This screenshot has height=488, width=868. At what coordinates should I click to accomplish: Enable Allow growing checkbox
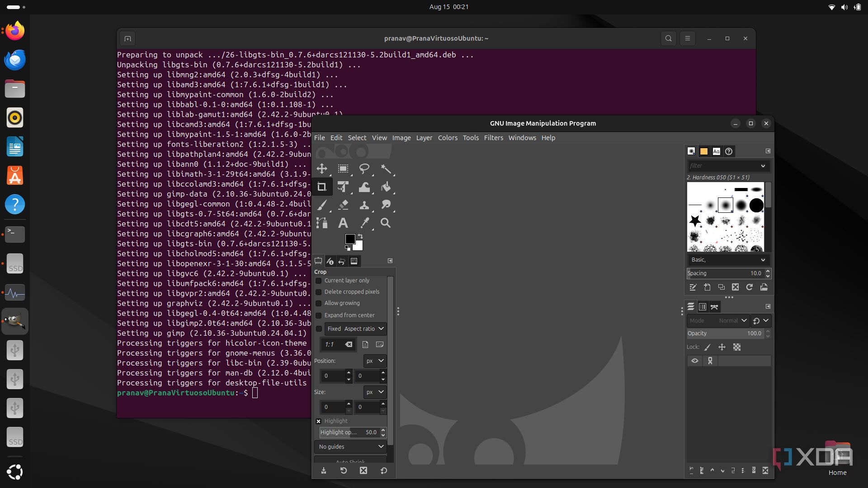(318, 303)
